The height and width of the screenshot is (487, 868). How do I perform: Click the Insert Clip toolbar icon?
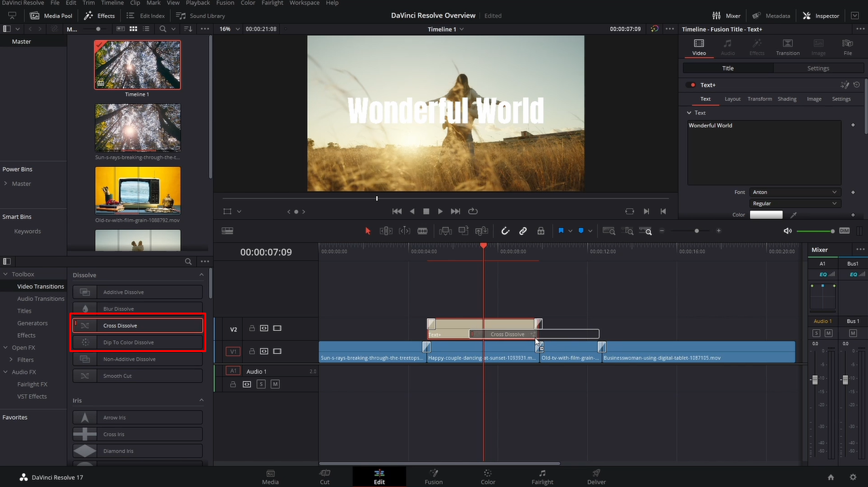(x=446, y=231)
